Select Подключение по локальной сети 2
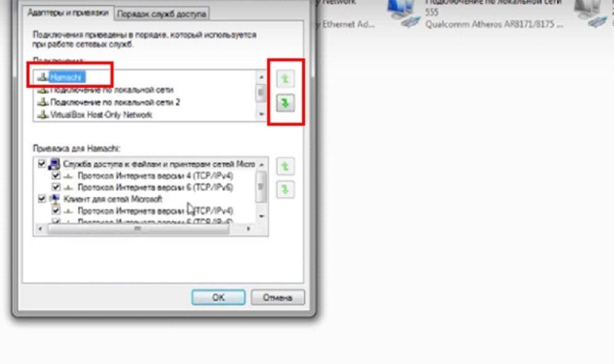Viewport: 614px width, 364px height. (109, 102)
